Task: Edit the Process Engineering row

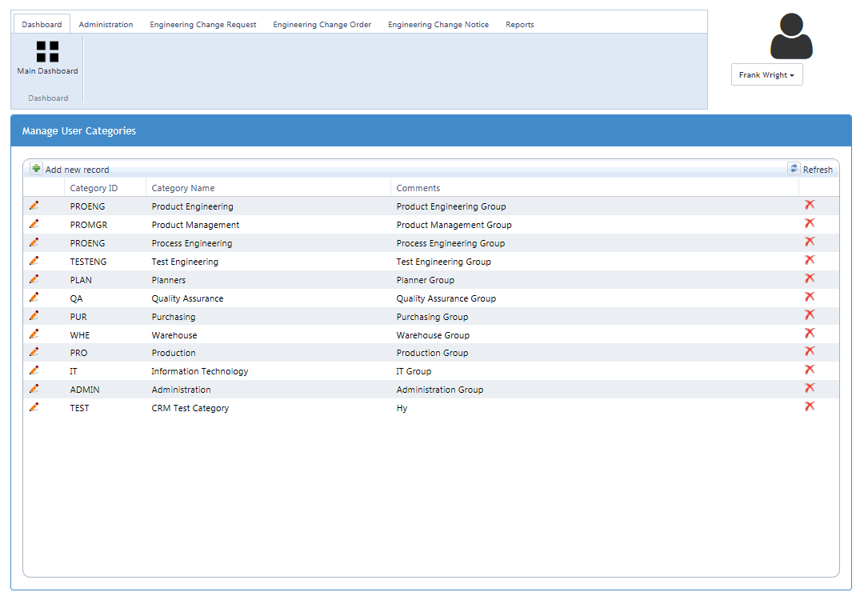Action: point(34,242)
